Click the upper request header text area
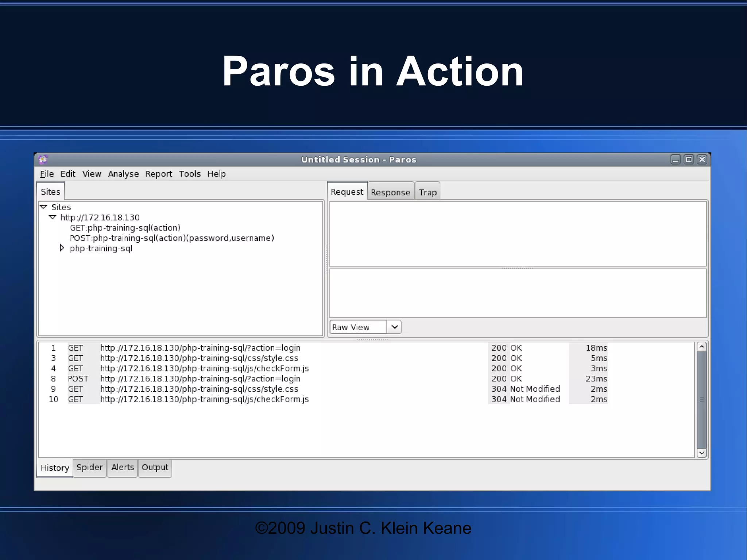Viewport: 747px width, 560px height. 518,234
